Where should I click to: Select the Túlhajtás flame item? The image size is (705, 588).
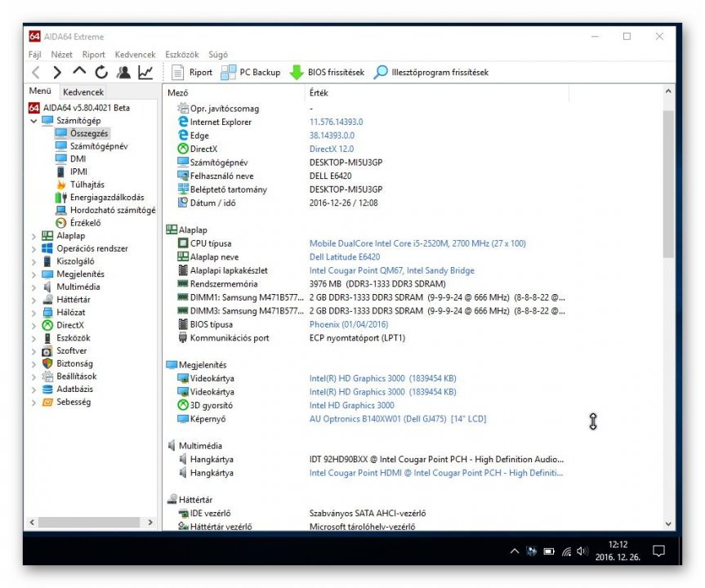tap(87, 185)
